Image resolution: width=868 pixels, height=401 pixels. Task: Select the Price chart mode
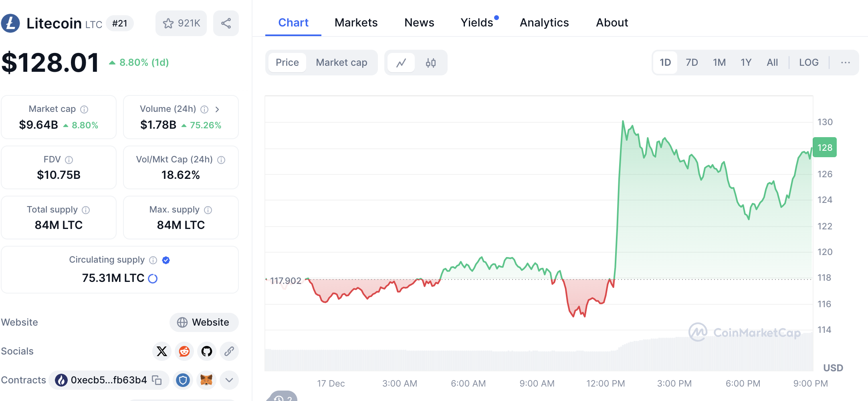pos(287,63)
